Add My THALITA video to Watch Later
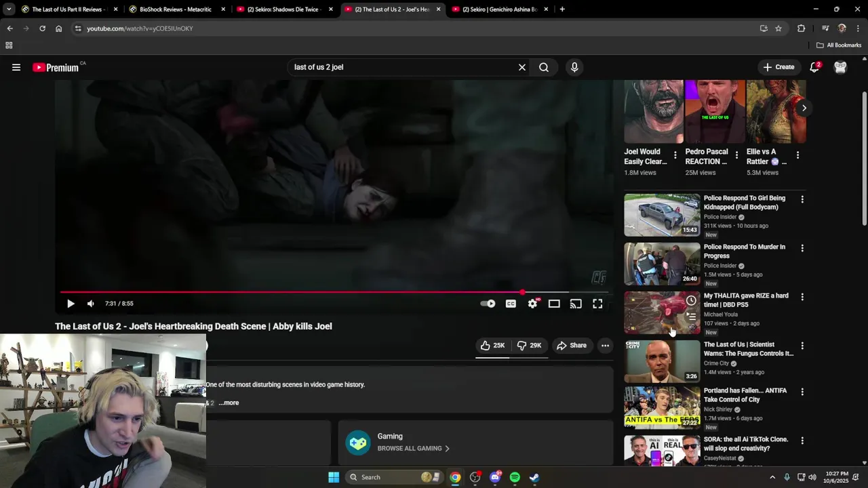The width and height of the screenshot is (868, 488). coord(691,300)
